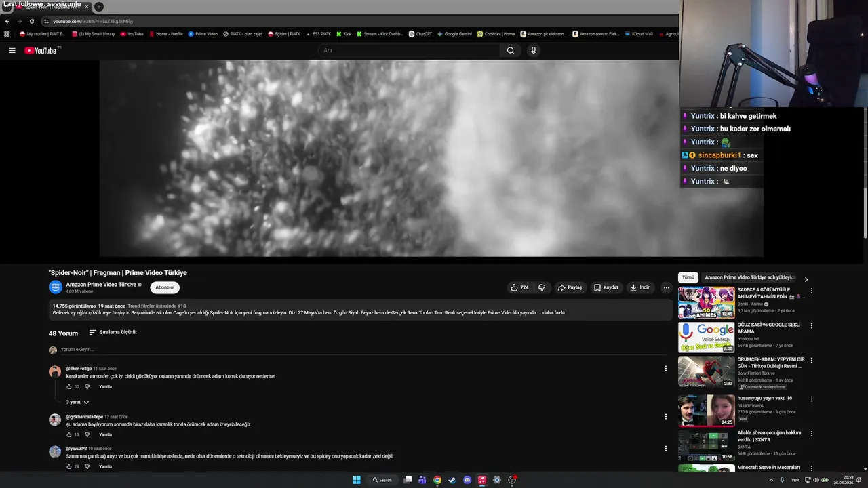The image size is (868, 488).
Task: Open Amazon Prime Video Türkiye channel avatar
Action: (x=56, y=287)
